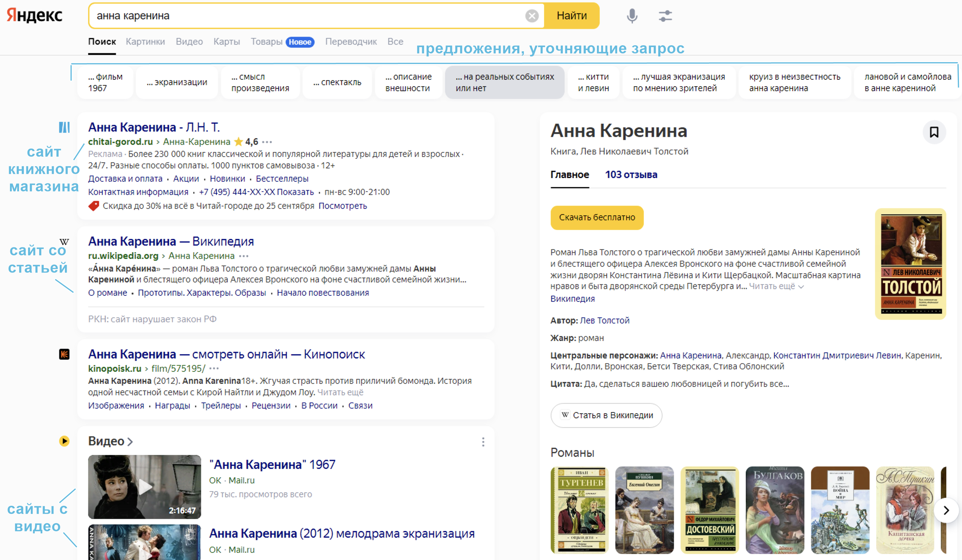Select suggestion chip экранизации

[x=177, y=82]
